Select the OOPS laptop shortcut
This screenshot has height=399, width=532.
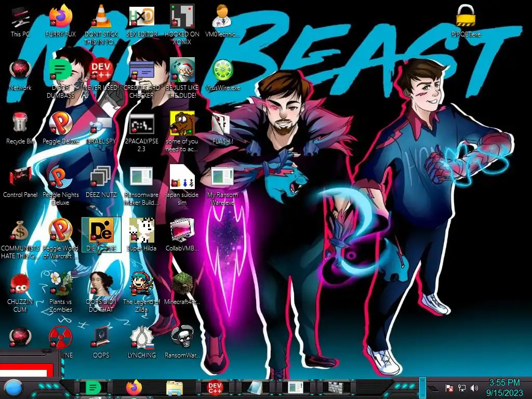pyautogui.click(x=101, y=342)
